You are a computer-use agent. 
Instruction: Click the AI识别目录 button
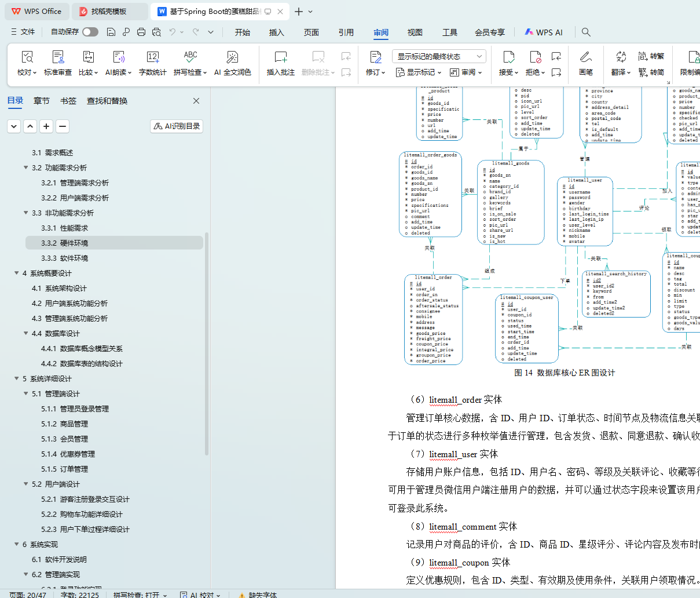coord(177,126)
